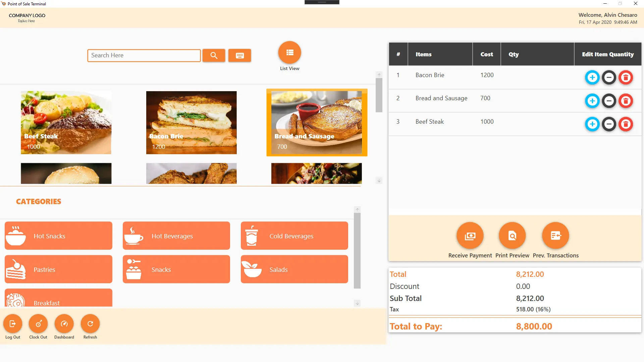Open the on-screen keyboard icon
644x362 pixels.
pyautogui.click(x=239, y=56)
